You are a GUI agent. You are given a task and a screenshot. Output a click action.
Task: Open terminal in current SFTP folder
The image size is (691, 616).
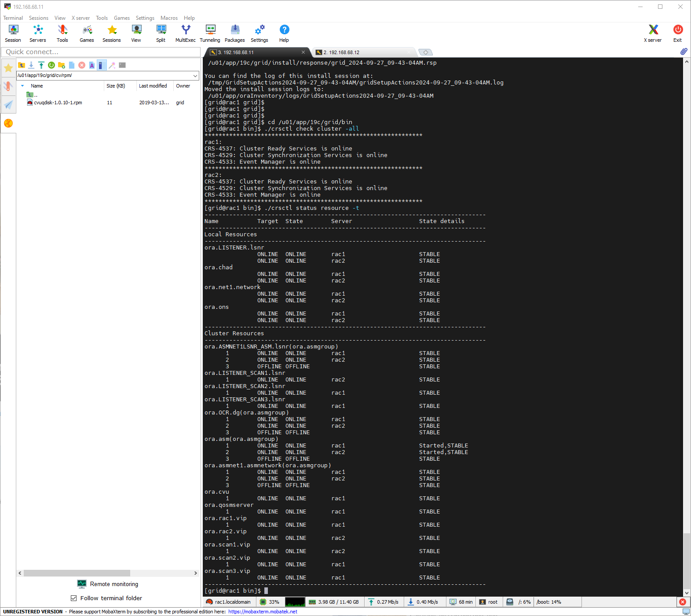pos(122,65)
